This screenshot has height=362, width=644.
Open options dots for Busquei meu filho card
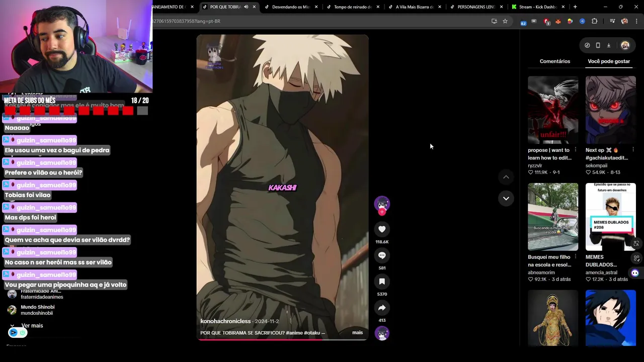[x=576, y=257]
